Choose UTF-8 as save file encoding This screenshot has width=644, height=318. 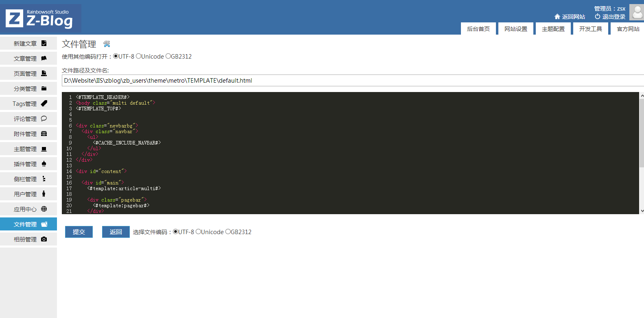point(175,232)
